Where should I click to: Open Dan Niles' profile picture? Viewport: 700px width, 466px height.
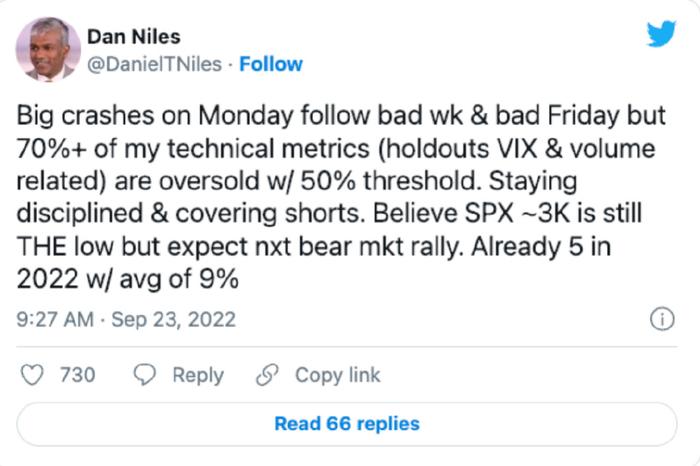pyautogui.click(x=48, y=50)
